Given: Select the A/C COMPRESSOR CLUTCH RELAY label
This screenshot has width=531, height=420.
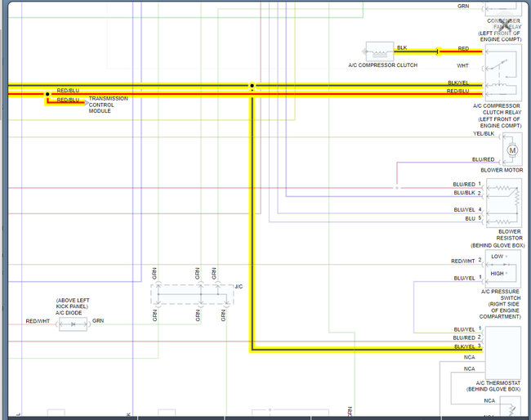Looking at the screenshot, I should tap(497, 109).
